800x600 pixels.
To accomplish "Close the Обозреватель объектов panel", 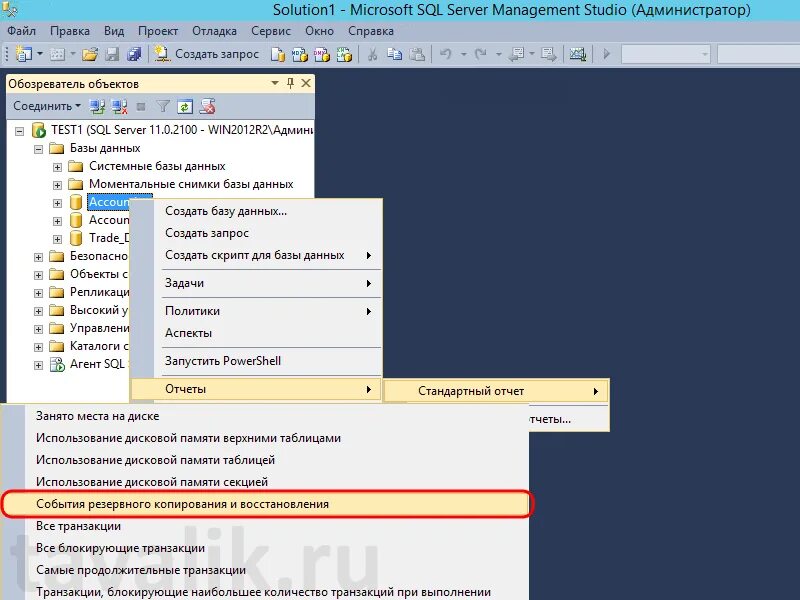I will [306, 83].
